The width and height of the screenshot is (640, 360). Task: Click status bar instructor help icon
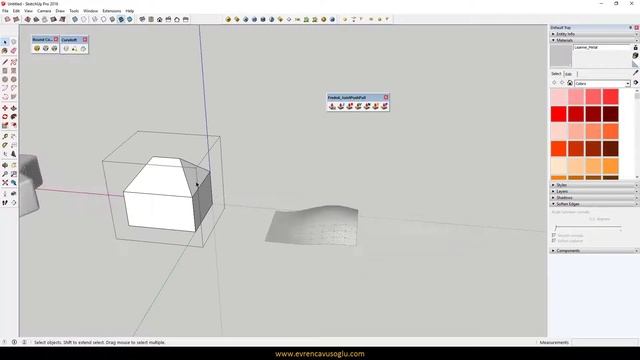pos(24,342)
